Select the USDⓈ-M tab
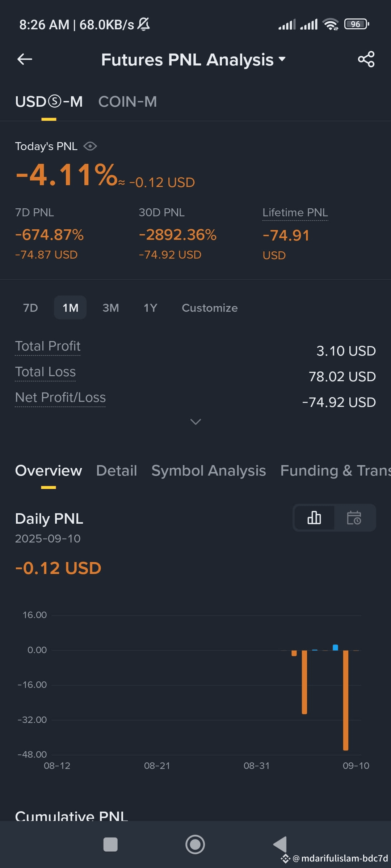This screenshot has height=868, width=391. 49,102
